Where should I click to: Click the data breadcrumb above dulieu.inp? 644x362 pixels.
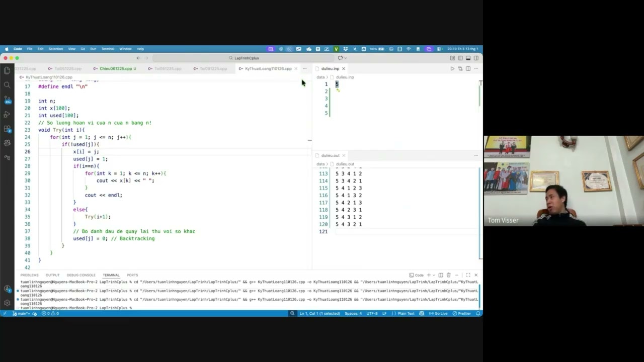(320, 77)
